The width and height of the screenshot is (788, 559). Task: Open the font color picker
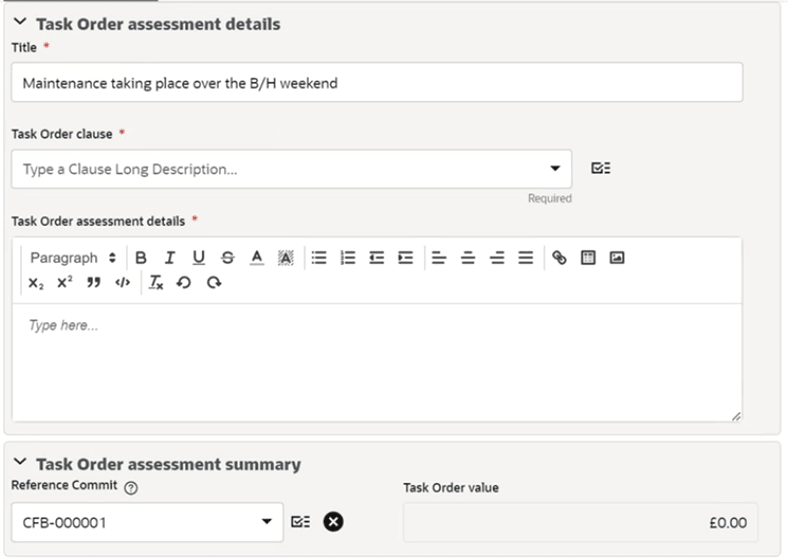(x=257, y=258)
